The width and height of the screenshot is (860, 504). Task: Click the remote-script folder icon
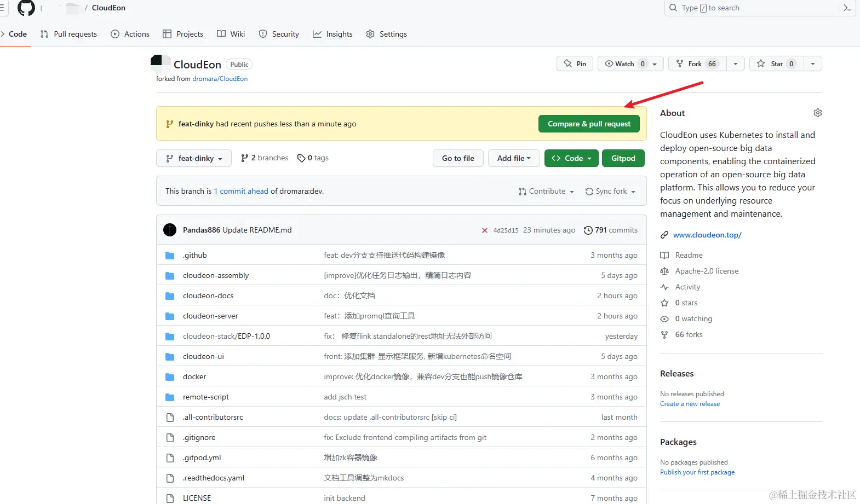(170, 397)
